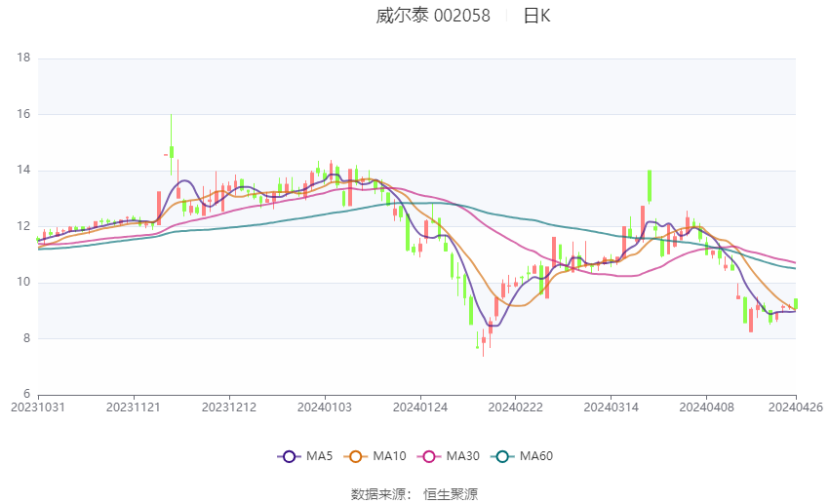Viewport: 829px width, 504px height.
Task: Click the x-axis date 20240124
Action: click(420, 407)
